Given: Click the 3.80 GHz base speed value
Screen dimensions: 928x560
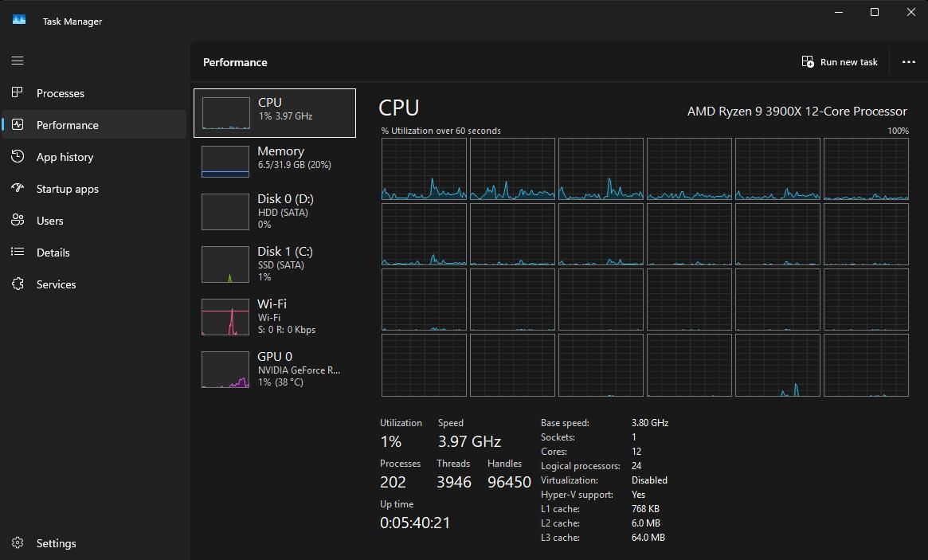Looking at the screenshot, I should (x=650, y=423).
